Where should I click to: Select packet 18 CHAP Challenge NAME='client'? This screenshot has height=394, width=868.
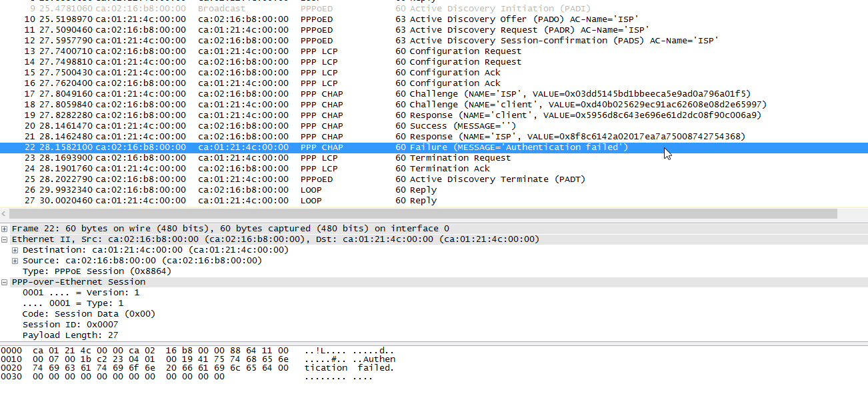coord(434,105)
